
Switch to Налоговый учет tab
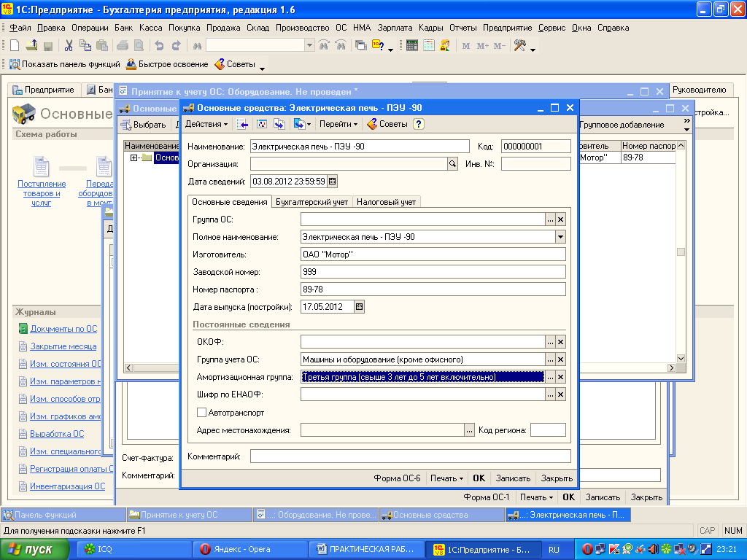pyautogui.click(x=387, y=202)
